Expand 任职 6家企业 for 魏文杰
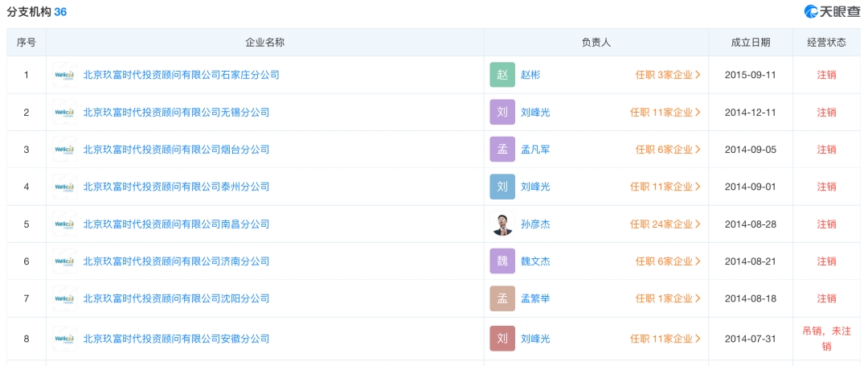 (x=668, y=261)
